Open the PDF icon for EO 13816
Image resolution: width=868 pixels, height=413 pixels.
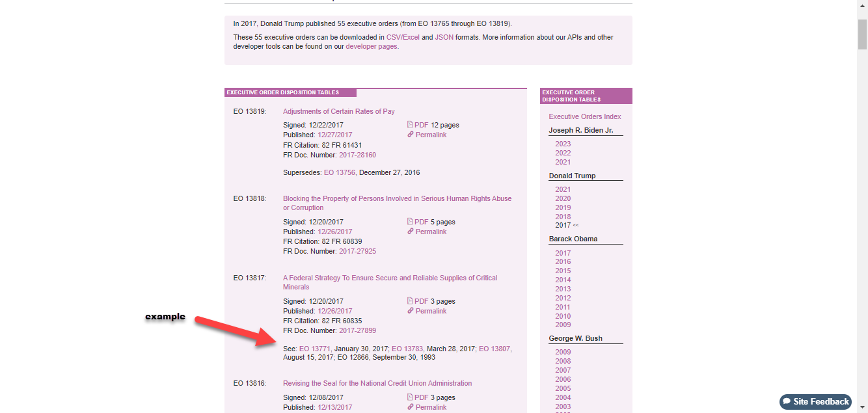tap(410, 397)
